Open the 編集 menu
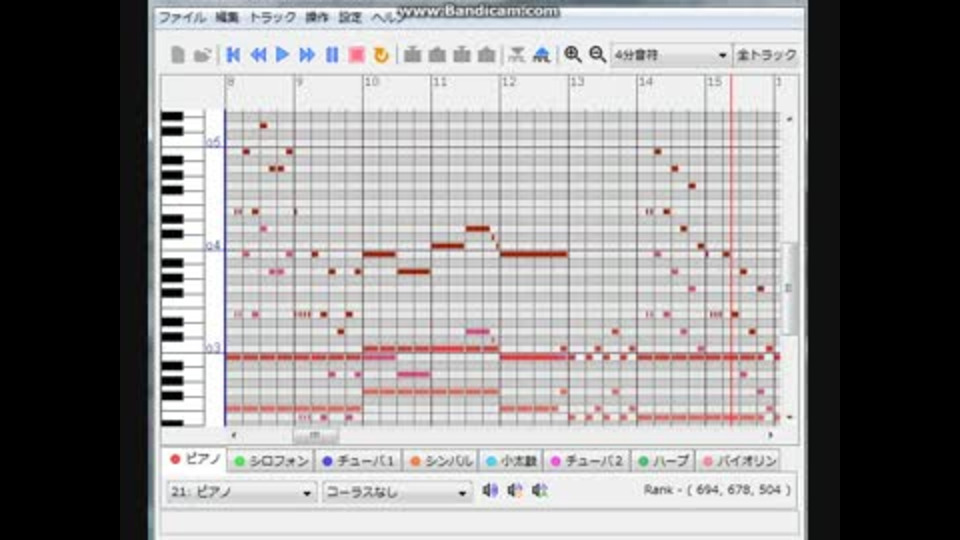 tap(227, 17)
